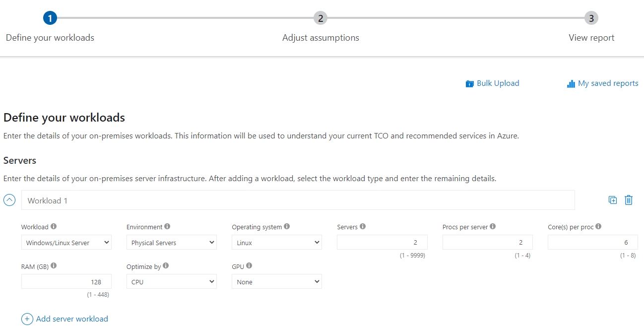
Task: Open the Workload type dropdown
Action: click(66, 243)
